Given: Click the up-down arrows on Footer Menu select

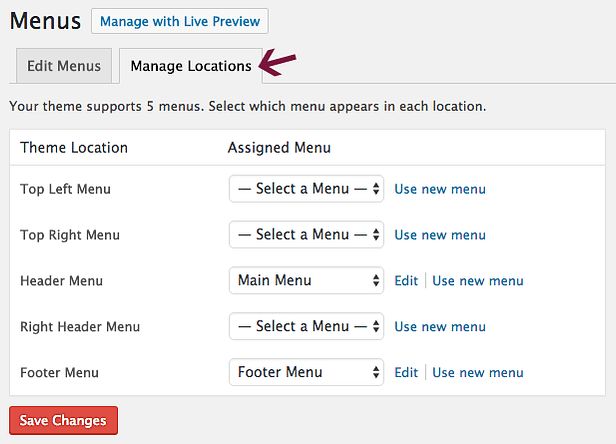Looking at the screenshot, I should tap(376, 372).
